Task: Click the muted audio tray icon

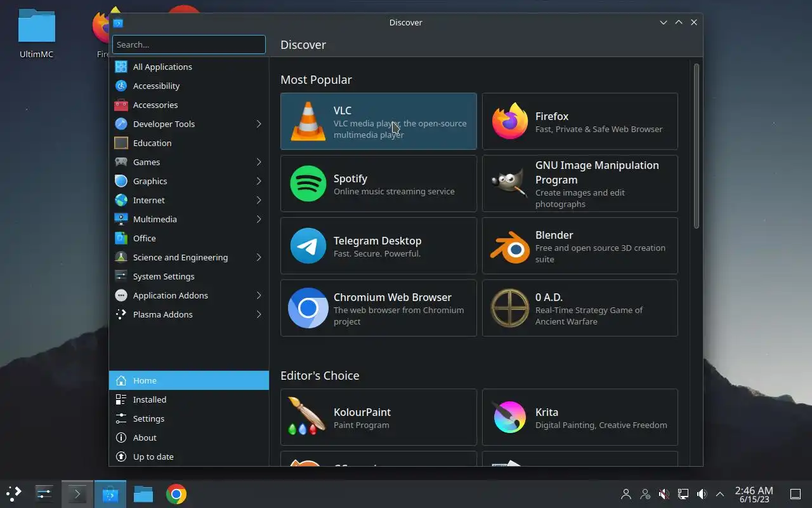Action: [664, 493]
